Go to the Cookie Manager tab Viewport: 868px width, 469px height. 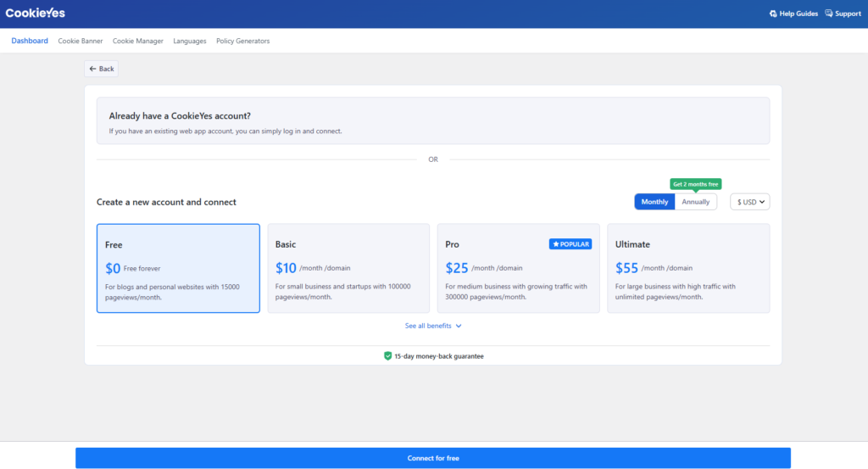pyautogui.click(x=138, y=41)
